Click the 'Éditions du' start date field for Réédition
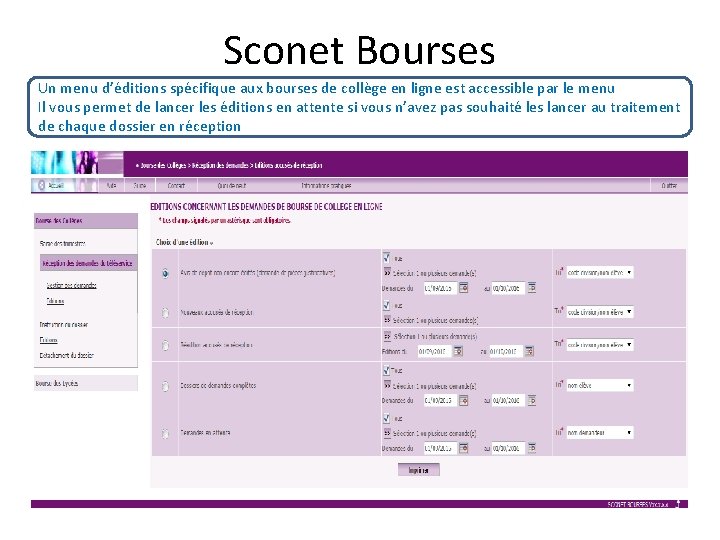 point(434,351)
